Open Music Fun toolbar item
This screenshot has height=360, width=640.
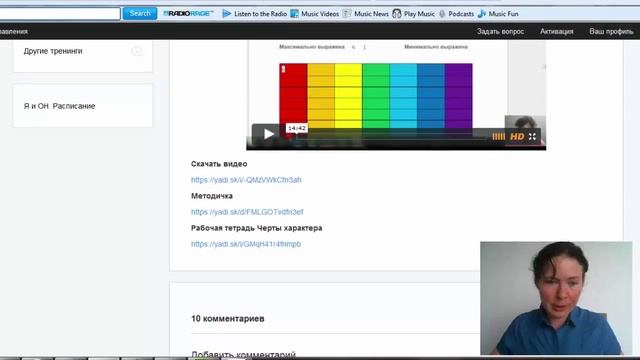498,13
